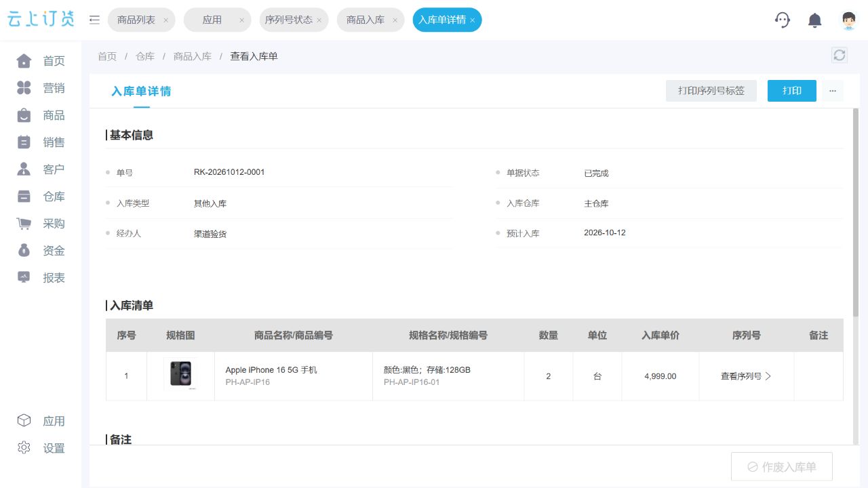Open the 首页 home sidebar icon
The image size is (868, 488).
pos(24,61)
